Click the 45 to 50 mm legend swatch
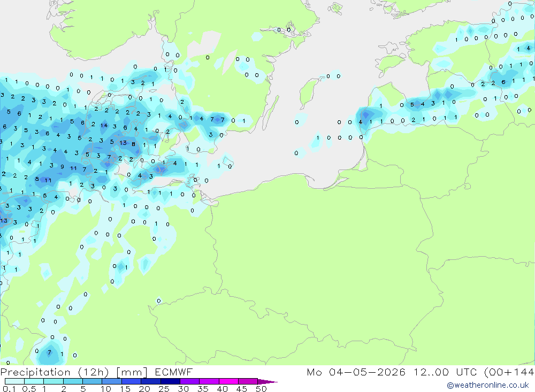This screenshot has width=535, height=392. [x=248, y=381]
